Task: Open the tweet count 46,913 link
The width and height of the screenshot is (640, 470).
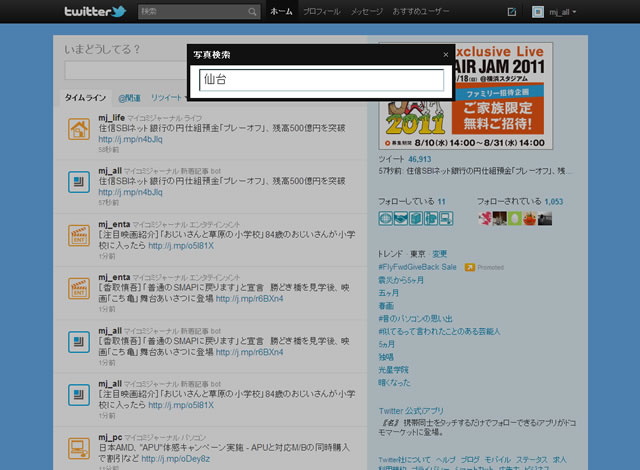Action: pyautogui.click(x=420, y=159)
